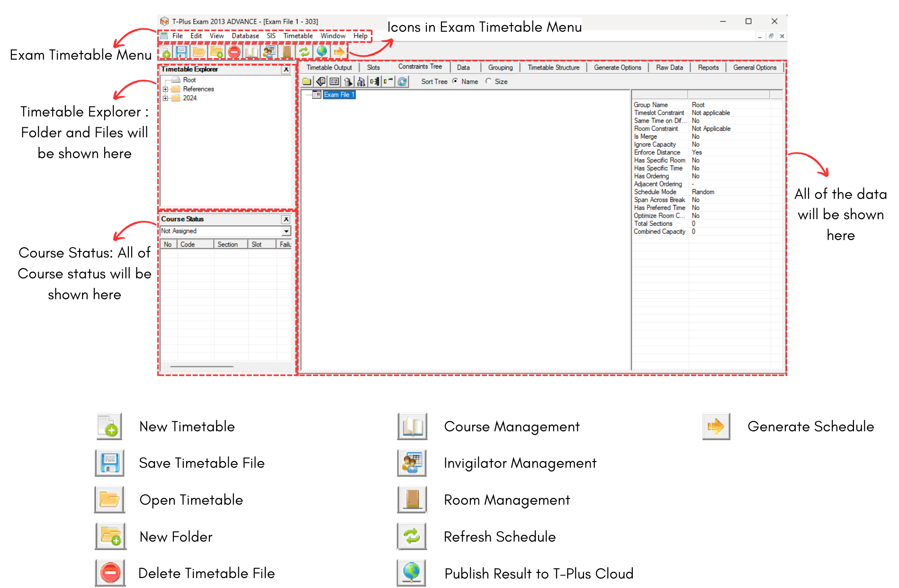Viewport: 899px width, 588px height.
Task: Click the red remove icon in the main toolbar
Action: (234, 52)
